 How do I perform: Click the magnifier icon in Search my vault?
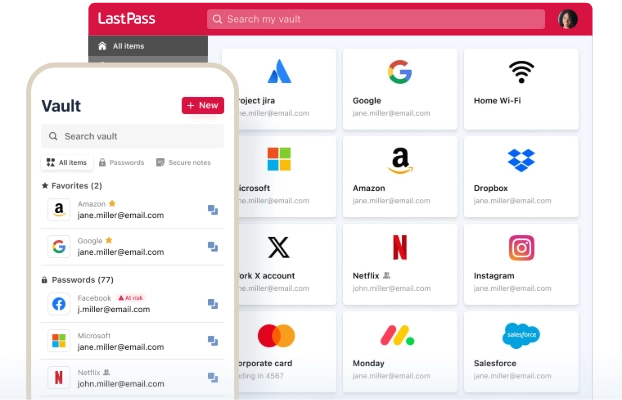point(217,19)
